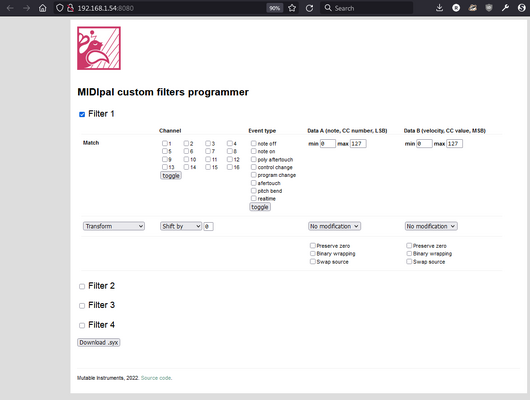The width and height of the screenshot is (530, 400).
Task: Uncheck the Filter 1 checkbox
Action: coord(82,114)
